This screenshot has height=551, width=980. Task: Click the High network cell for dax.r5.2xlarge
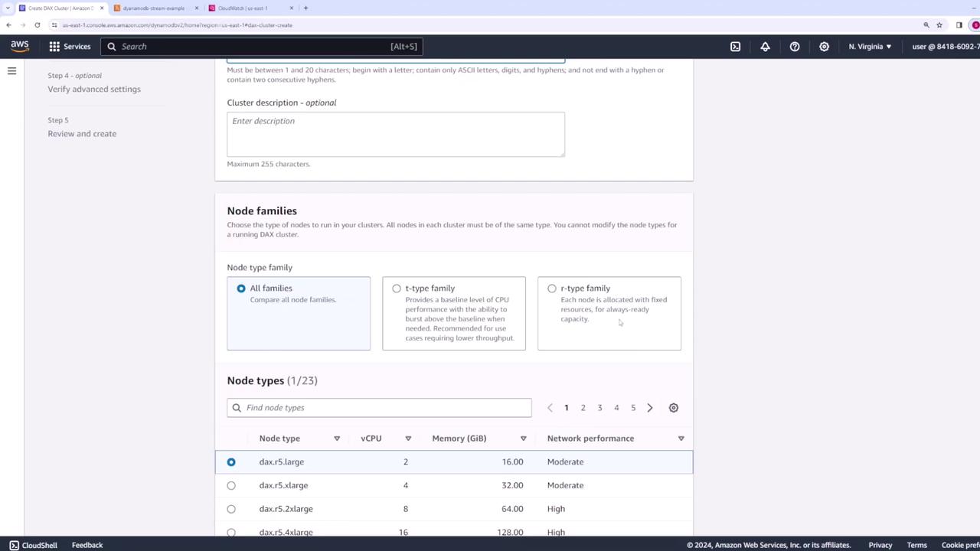click(556, 509)
